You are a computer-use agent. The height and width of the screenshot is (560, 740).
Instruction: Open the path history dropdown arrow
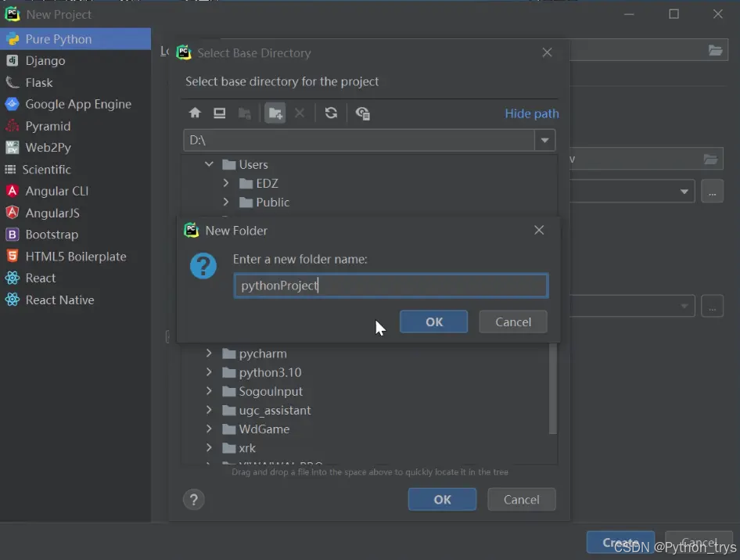coord(544,140)
